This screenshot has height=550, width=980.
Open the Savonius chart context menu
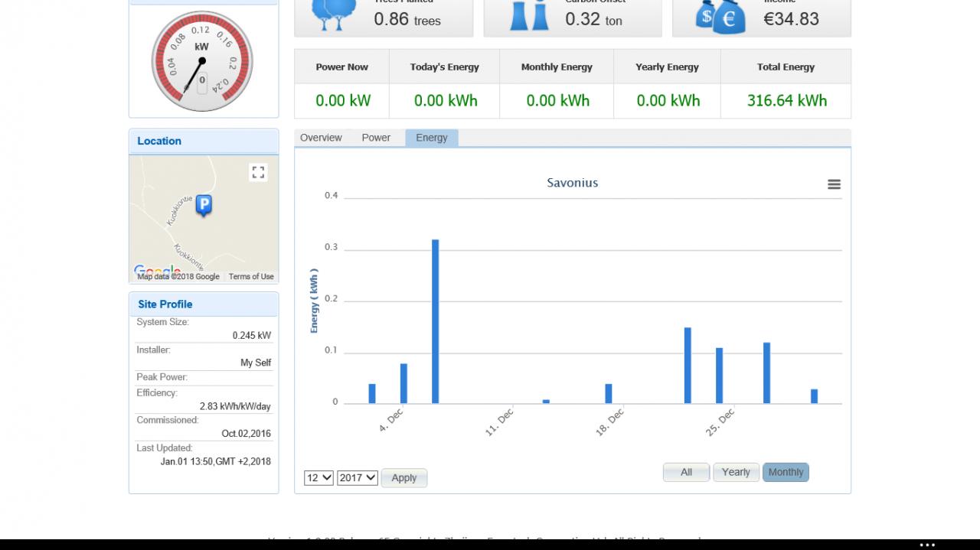[834, 184]
